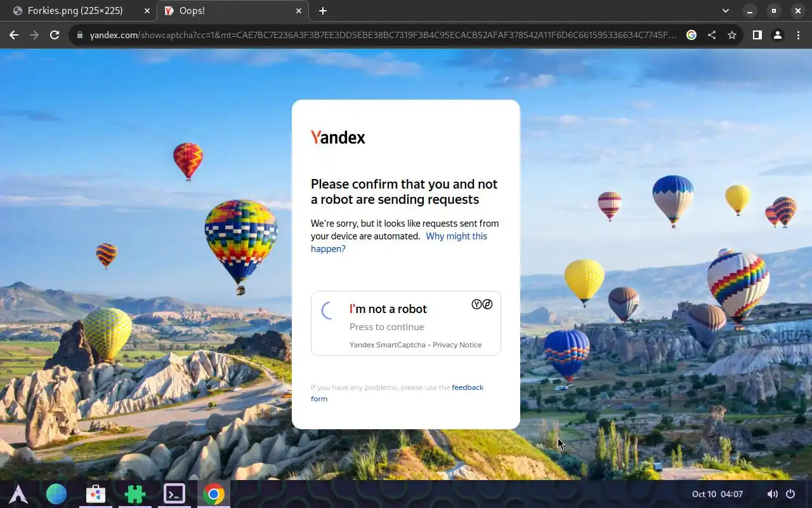This screenshot has height=508, width=812.
Task: Reload the current page
Action: (55, 35)
